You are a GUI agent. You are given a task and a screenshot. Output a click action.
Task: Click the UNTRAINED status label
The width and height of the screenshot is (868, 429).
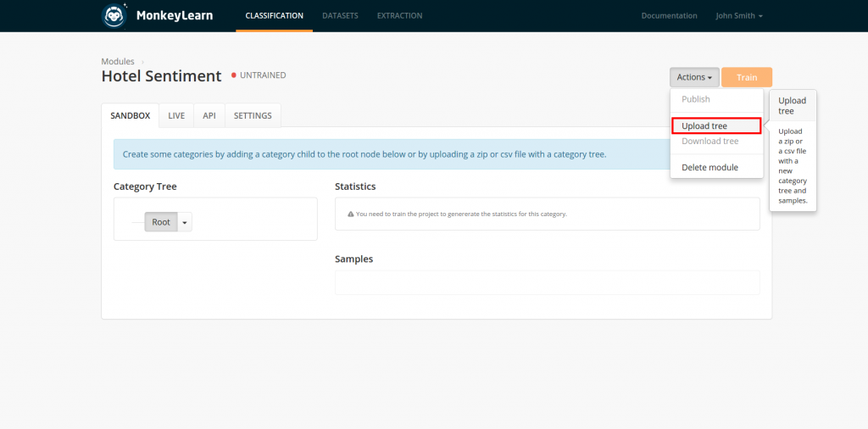[x=263, y=75]
